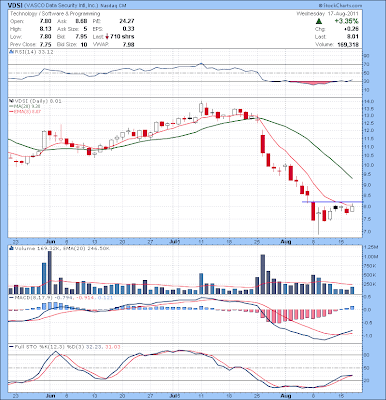386x400 pixels.
Task: Click the Full STO legend line marker
Action: 11,347
